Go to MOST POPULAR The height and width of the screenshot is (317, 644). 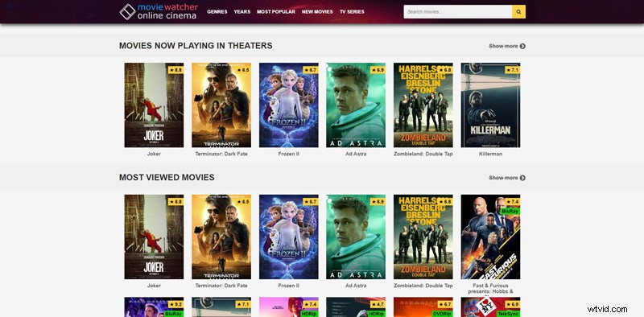click(x=276, y=12)
